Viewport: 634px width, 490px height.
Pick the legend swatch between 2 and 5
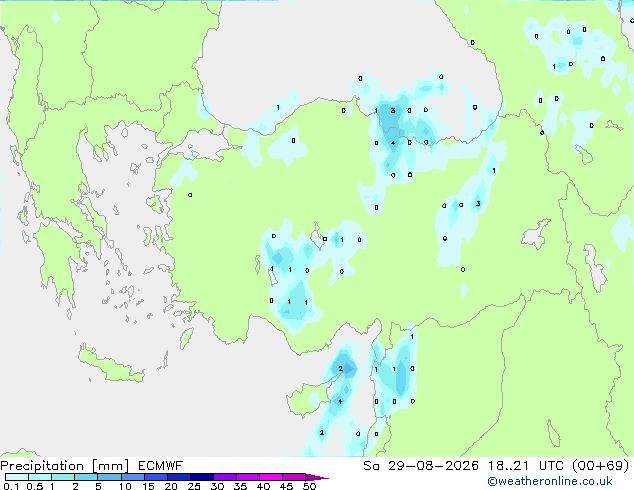point(86,477)
